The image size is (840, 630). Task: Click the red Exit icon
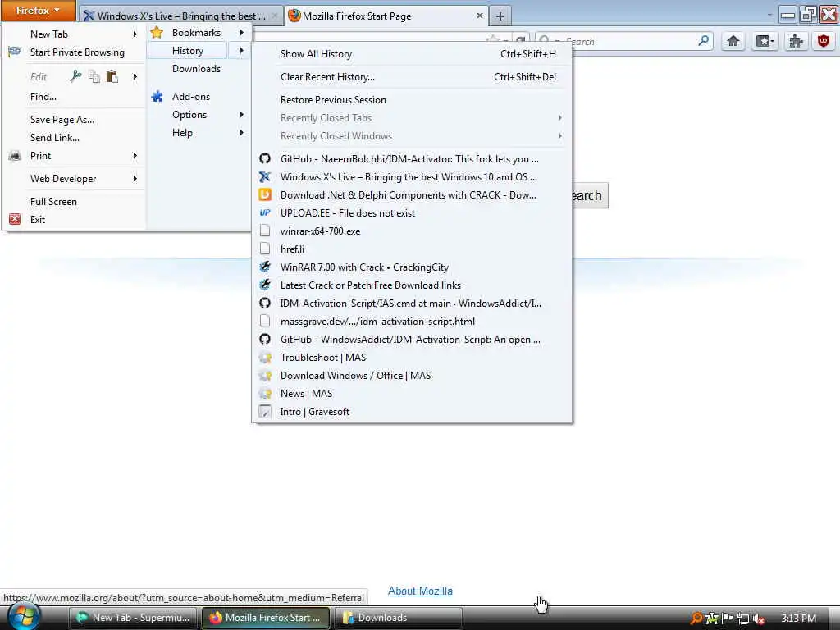[15, 219]
